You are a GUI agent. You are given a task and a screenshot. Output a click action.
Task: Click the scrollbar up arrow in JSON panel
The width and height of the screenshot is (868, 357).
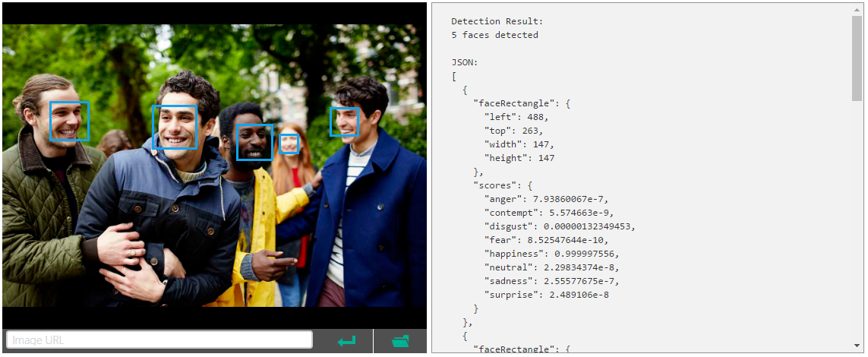pos(857,9)
